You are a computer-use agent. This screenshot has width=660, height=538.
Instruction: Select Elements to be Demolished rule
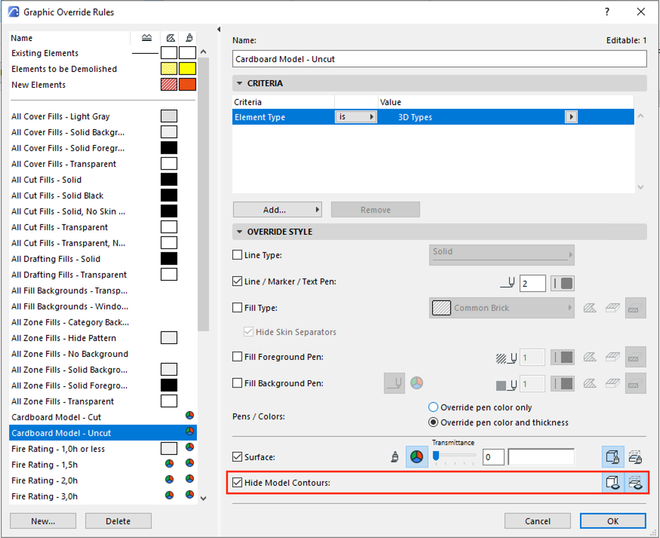click(x=103, y=69)
